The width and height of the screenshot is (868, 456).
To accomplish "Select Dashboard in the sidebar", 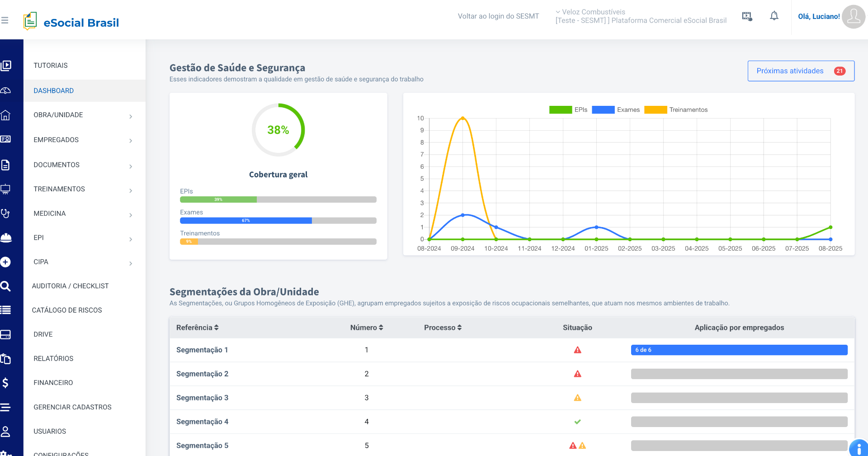I will click(x=53, y=90).
